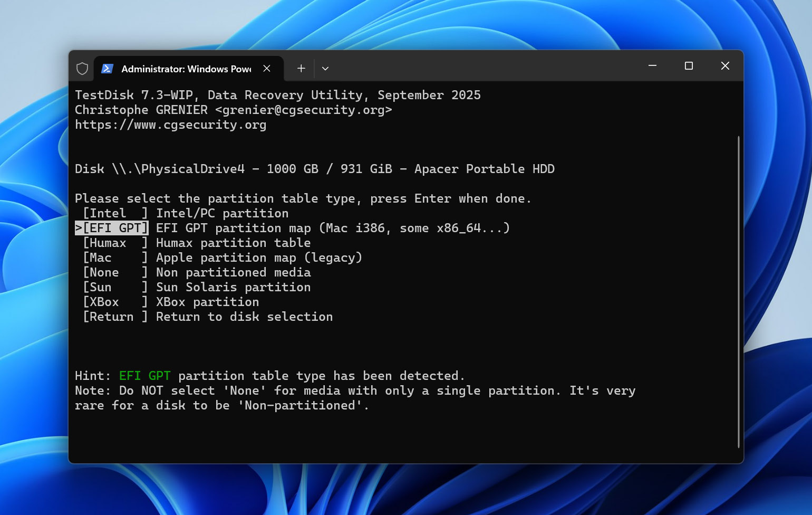Maximize the terminal window
812x515 pixels.
[689, 65]
